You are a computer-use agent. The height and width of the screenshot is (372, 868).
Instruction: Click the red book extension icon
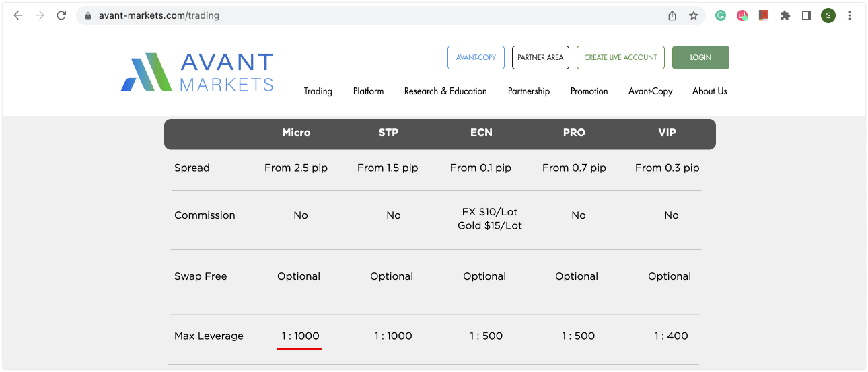pos(764,15)
